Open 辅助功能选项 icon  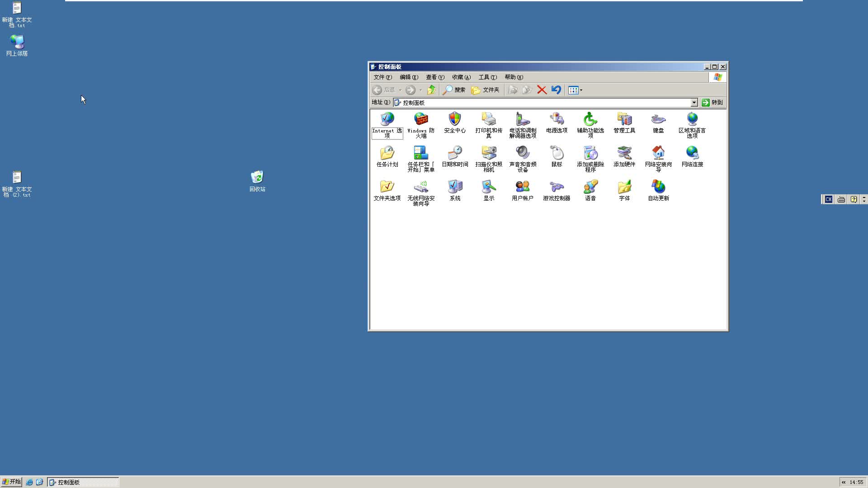[590, 125]
